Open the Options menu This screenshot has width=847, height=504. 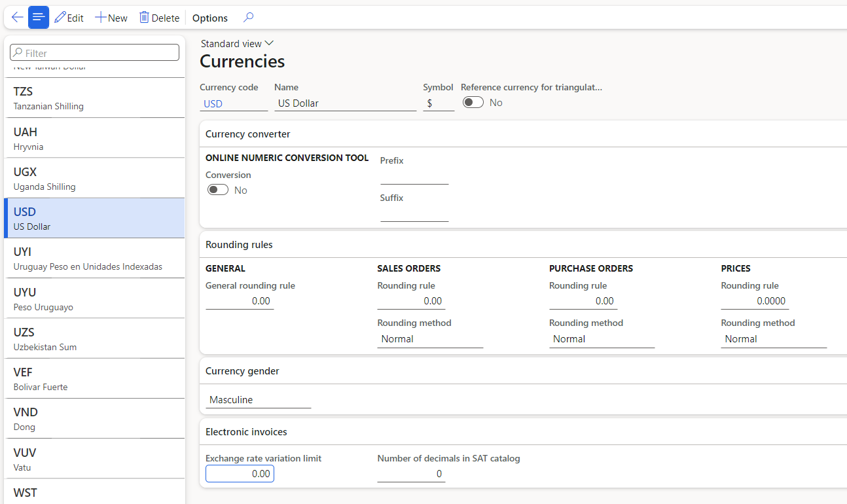pos(210,18)
